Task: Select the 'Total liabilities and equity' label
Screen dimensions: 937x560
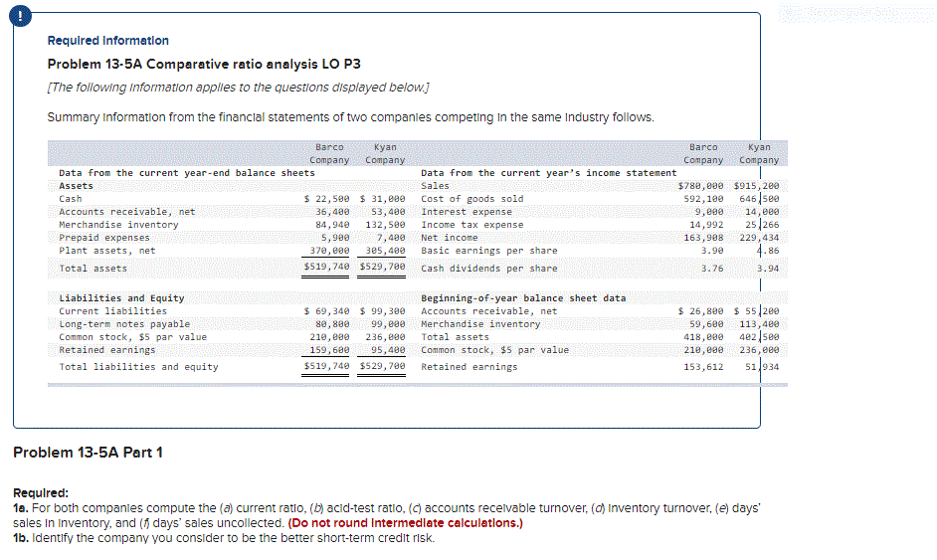Action: click(138, 366)
